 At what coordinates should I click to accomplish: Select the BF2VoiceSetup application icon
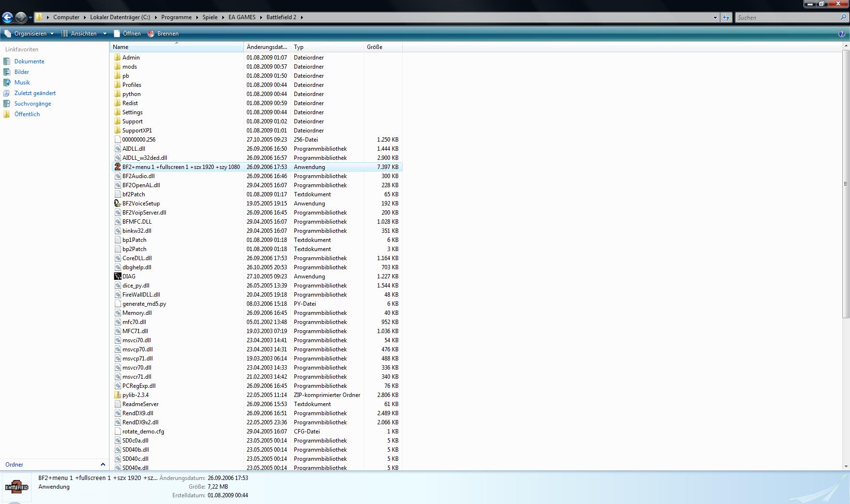(x=118, y=204)
